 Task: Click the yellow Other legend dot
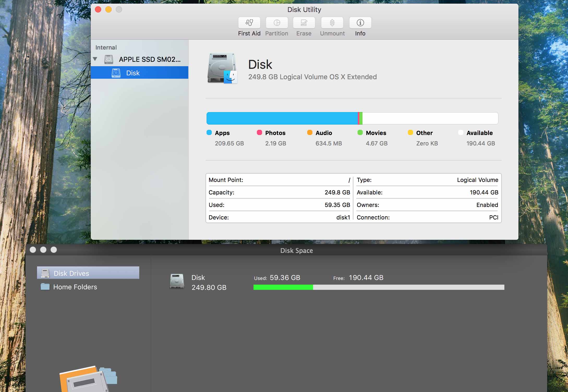[410, 132]
